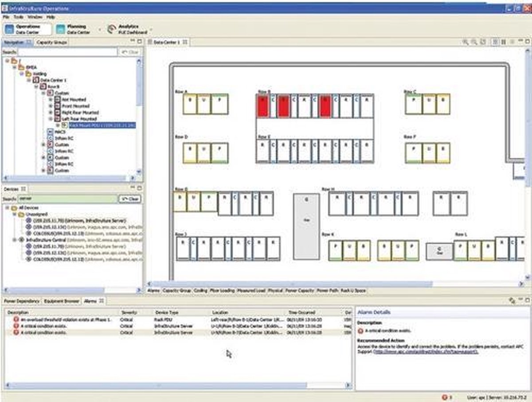Open the Help menu
Viewport: 532px width, 402px height.
tap(51, 17)
